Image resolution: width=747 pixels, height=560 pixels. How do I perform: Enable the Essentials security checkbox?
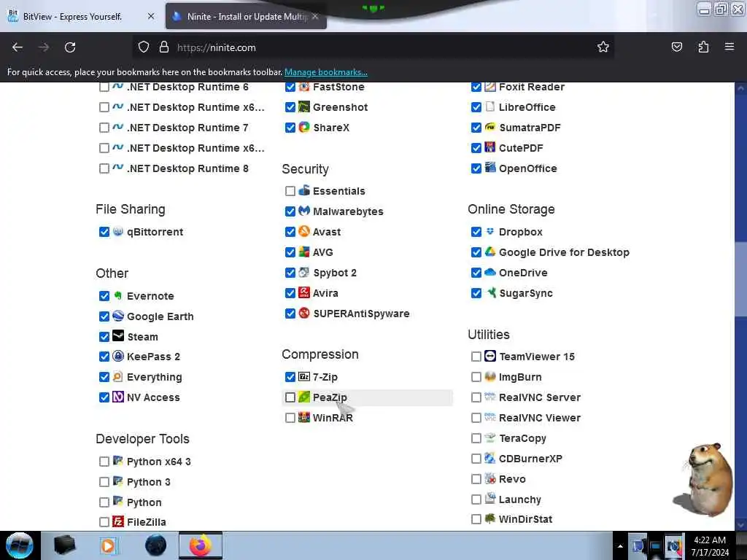(290, 191)
